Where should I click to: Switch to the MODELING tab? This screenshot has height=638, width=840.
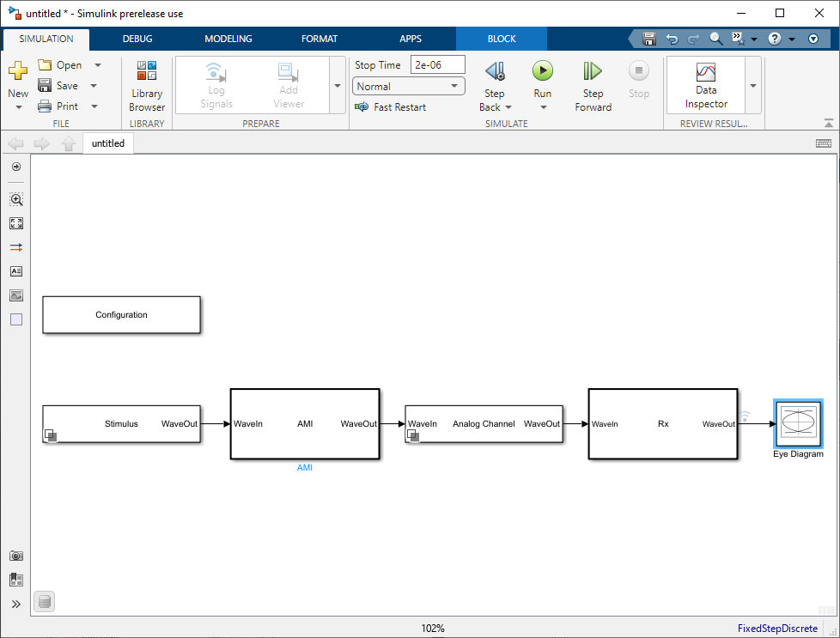[x=228, y=39]
